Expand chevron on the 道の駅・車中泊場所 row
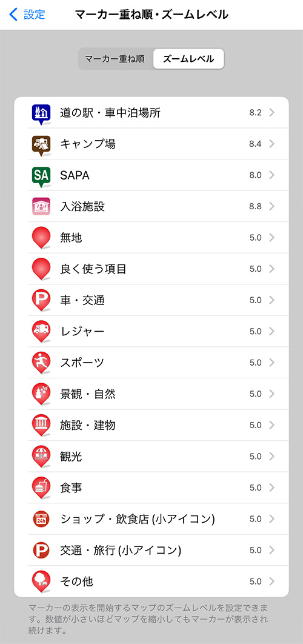The height and width of the screenshot is (644, 303). (271, 113)
